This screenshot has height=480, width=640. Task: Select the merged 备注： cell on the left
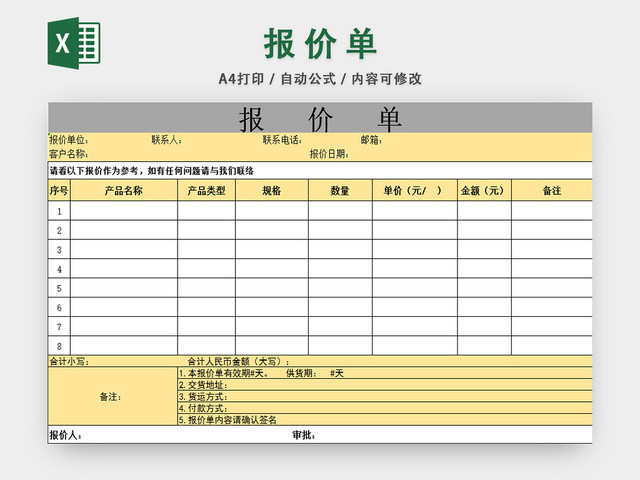point(113,396)
